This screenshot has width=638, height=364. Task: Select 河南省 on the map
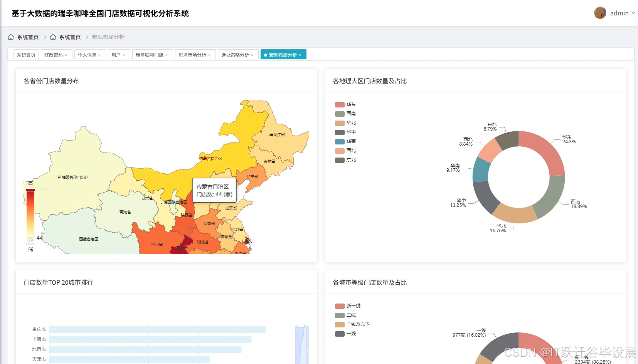coord(209,224)
